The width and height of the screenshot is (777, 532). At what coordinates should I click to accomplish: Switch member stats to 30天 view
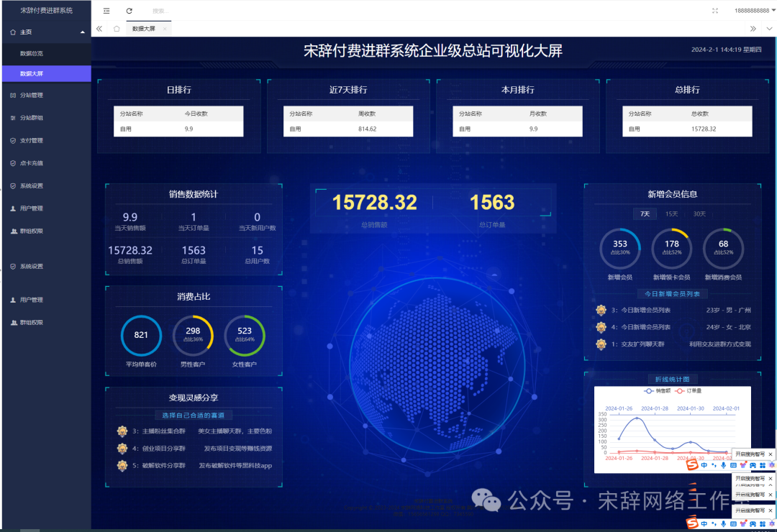(700, 214)
